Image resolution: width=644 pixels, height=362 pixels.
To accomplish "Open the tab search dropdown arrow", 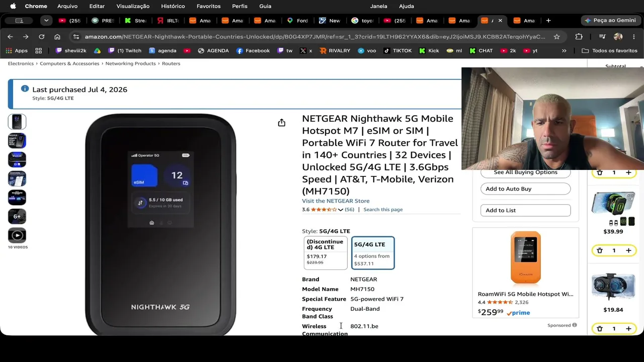I will pos(46,21).
